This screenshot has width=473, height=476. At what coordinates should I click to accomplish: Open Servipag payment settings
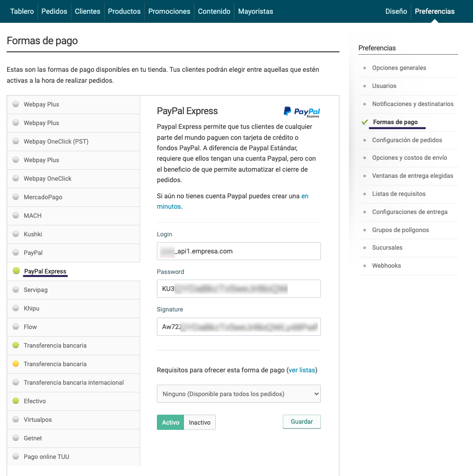pos(73,290)
